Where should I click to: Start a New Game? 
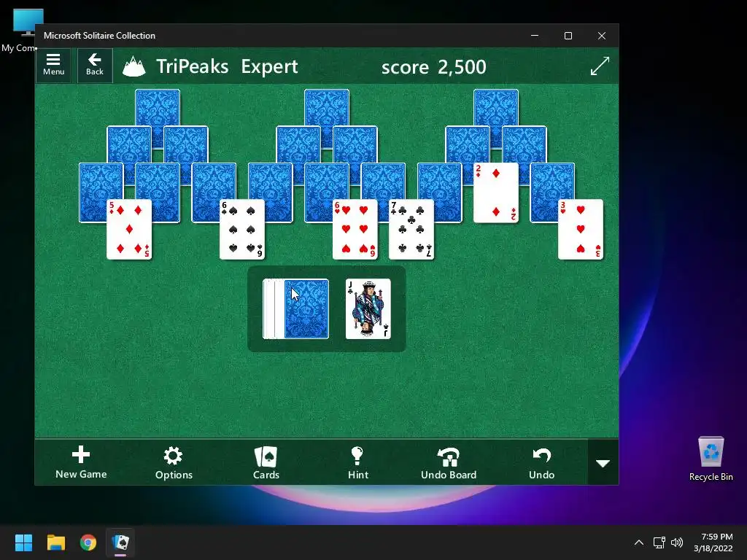pos(81,462)
